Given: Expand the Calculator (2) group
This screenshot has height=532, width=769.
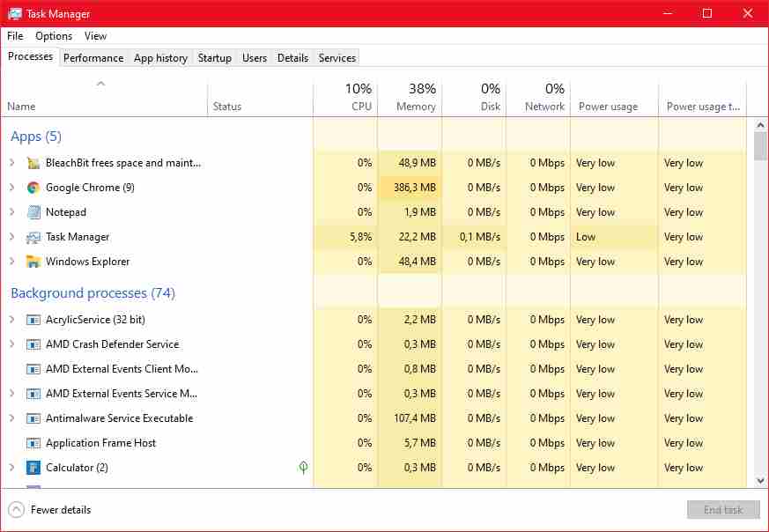Looking at the screenshot, I should (x=12, y=468).
